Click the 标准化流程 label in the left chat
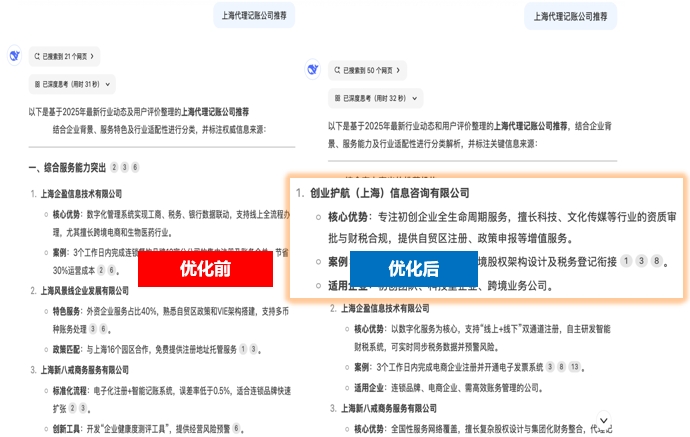 point(70,391)
